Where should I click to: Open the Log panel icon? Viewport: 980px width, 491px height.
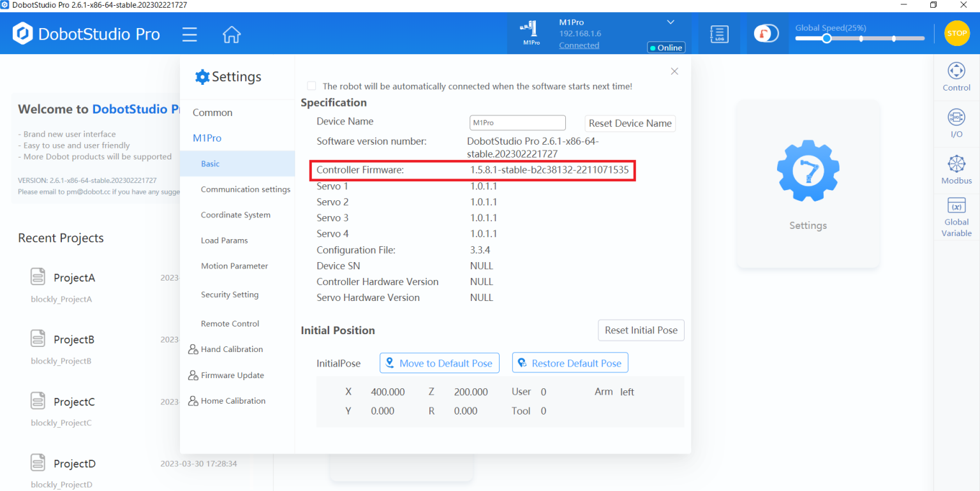pos(719,34)
